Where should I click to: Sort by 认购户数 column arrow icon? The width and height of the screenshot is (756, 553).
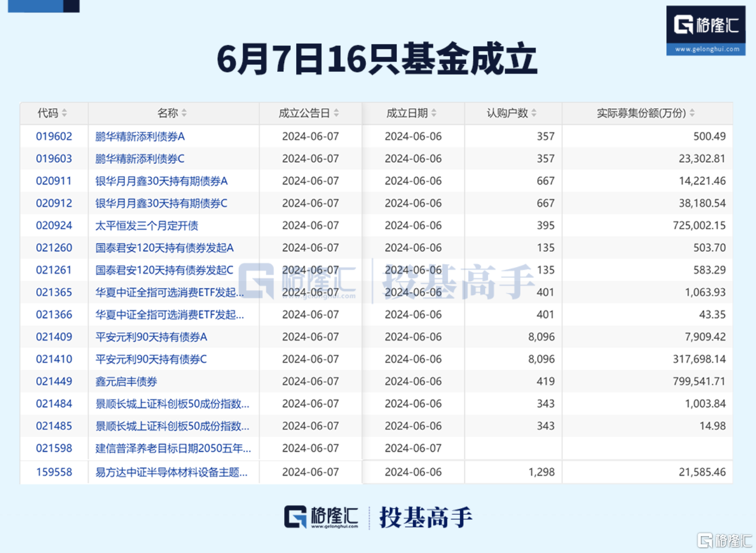(534, 113)
